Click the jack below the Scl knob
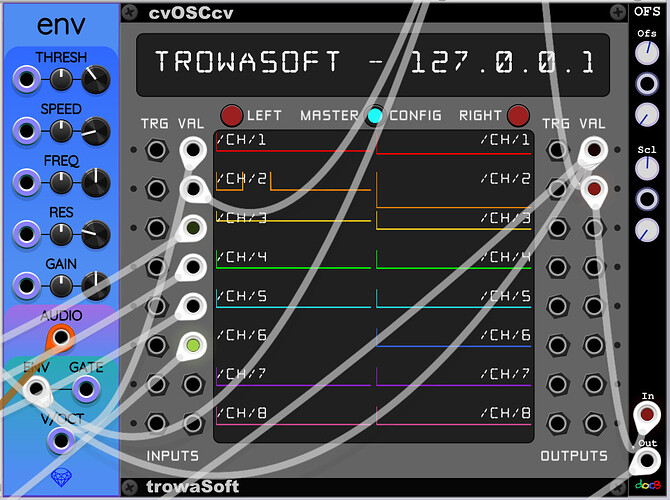670x500 pixels. click(647, 199)
